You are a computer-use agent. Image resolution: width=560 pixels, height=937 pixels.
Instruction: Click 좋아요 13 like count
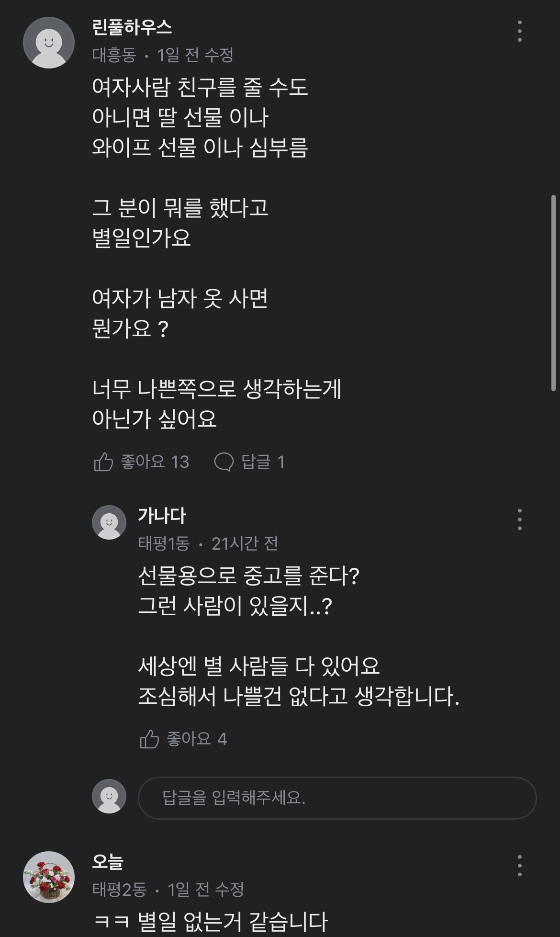pyautogui.click(x=155, y=462)
